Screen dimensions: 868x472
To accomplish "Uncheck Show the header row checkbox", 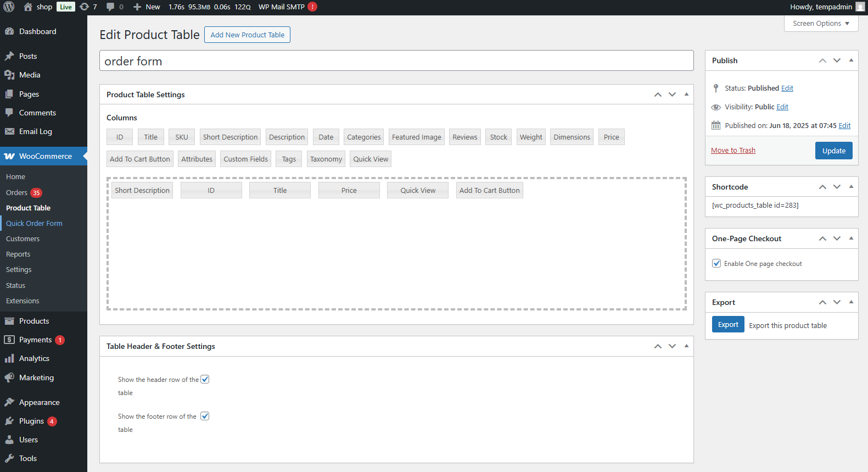I will [x=205, y=379].
